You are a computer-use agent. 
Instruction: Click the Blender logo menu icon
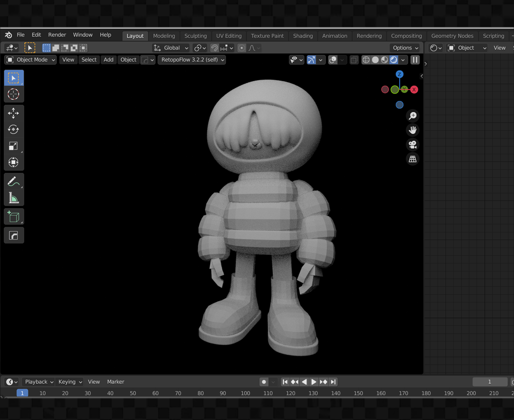point(8,35)
